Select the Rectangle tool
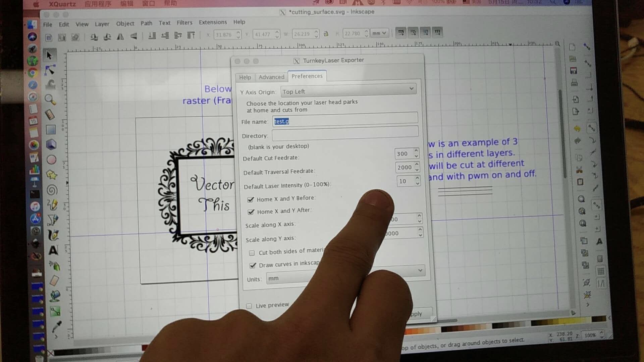The height and width of the screenshot is (362, 644). click(51, 130)
